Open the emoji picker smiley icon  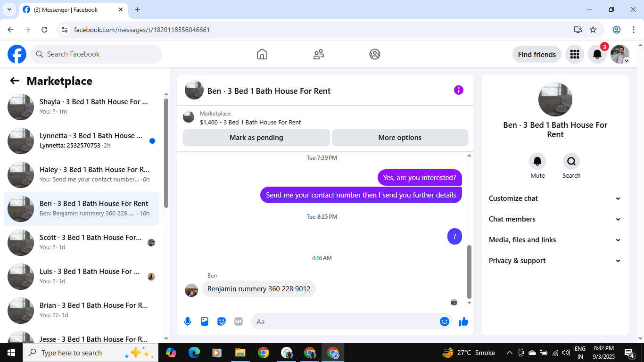coord(444,321)
